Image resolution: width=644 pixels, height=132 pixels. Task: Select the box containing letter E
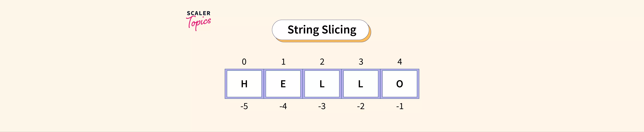283,84
